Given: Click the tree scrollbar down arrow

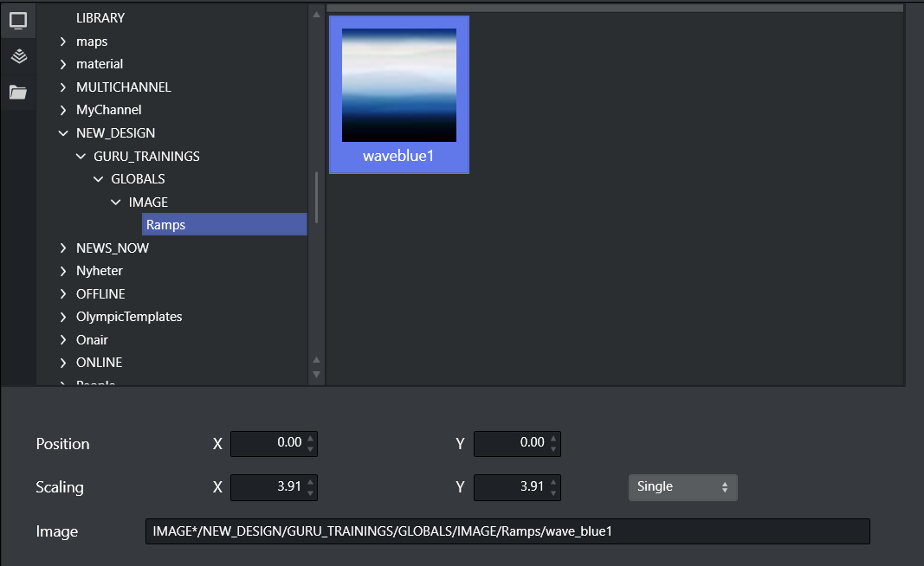Looking at the screenshot, I should coord(316,374).
